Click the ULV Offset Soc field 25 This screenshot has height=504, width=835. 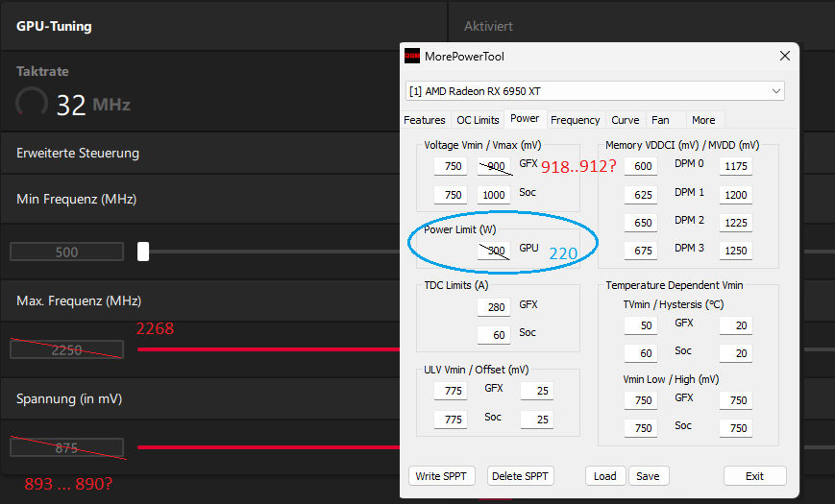537,420
